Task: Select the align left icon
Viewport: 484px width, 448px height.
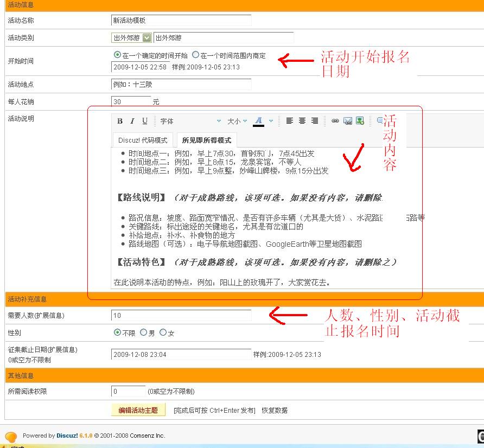Action: pyautogui.click(x=289, y=120)
